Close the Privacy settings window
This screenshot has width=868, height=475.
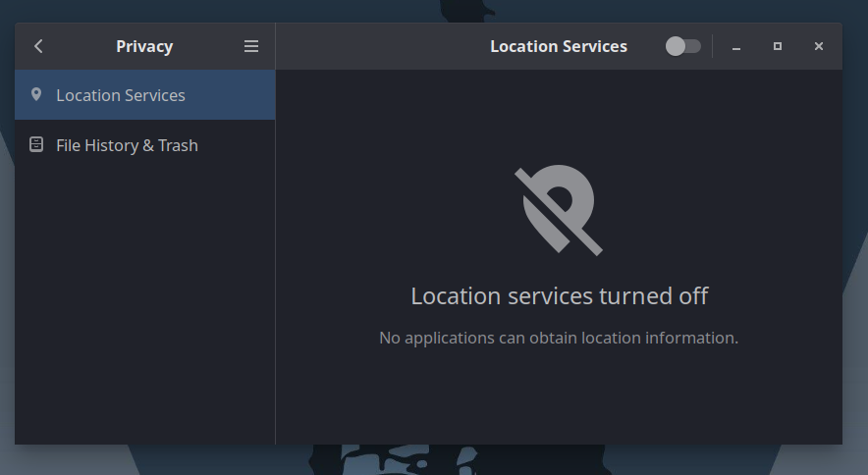point(819,46)
